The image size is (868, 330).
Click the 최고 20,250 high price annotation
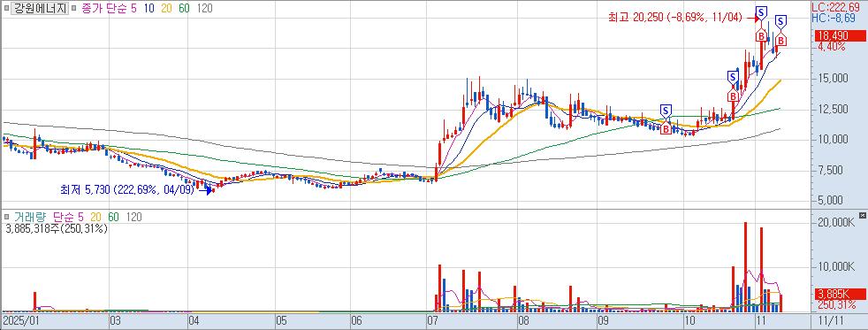(x=674, y=18)
